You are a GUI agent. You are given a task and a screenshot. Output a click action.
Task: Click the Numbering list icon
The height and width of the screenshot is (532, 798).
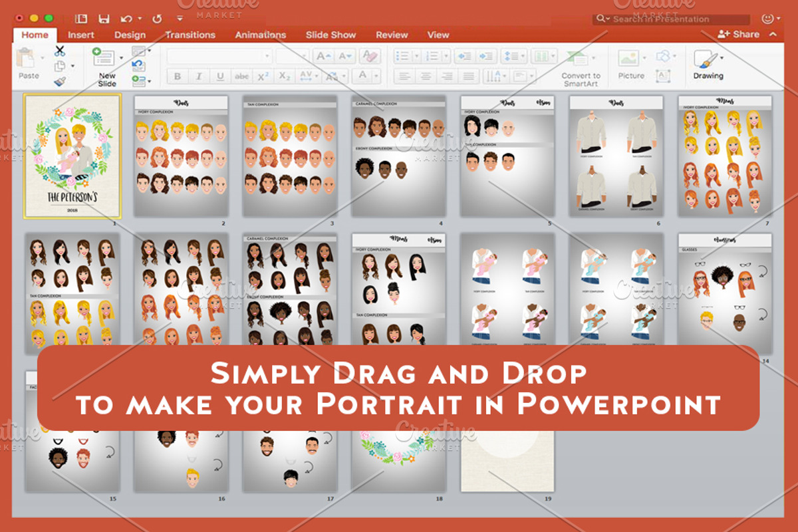tap(432, 57)
